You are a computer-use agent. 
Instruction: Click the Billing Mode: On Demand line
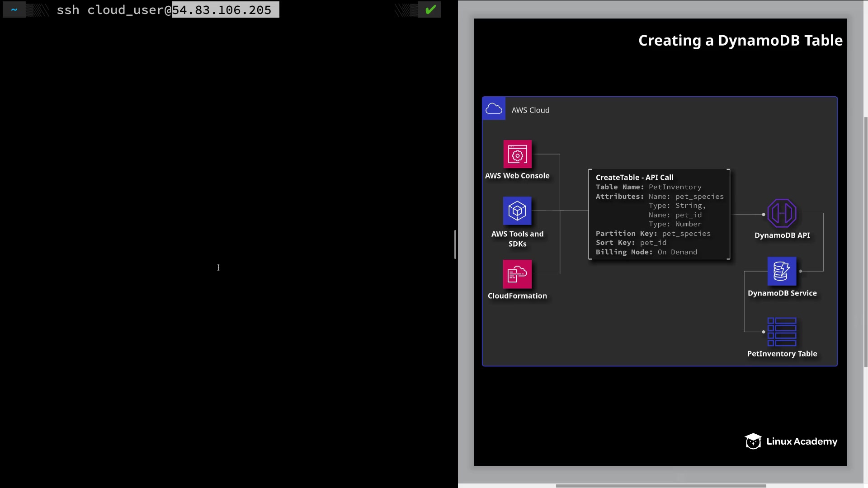click(646, 252)
